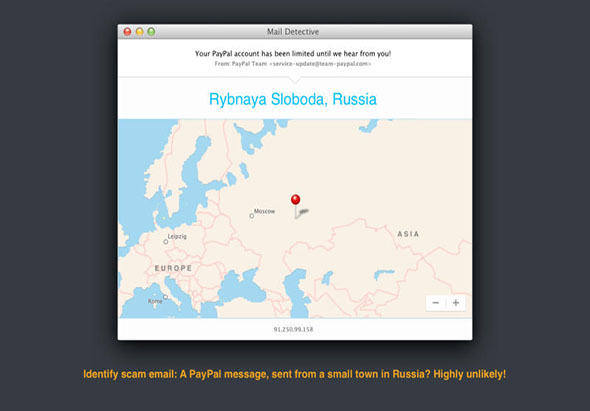Maximize window using the green button
590x411 pixels.
151,32
